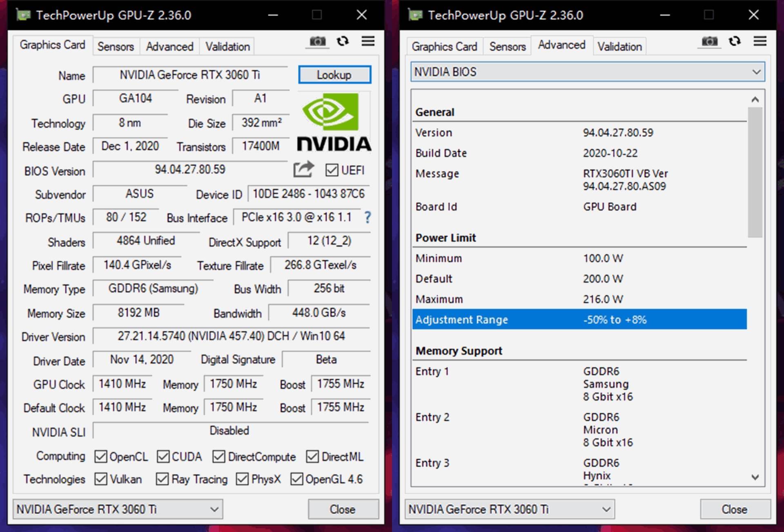Click the Name field NVIDIA GeForce RTX 3060 Ti
Viewport: 784px width, 532px height.
tap(190, 75)
